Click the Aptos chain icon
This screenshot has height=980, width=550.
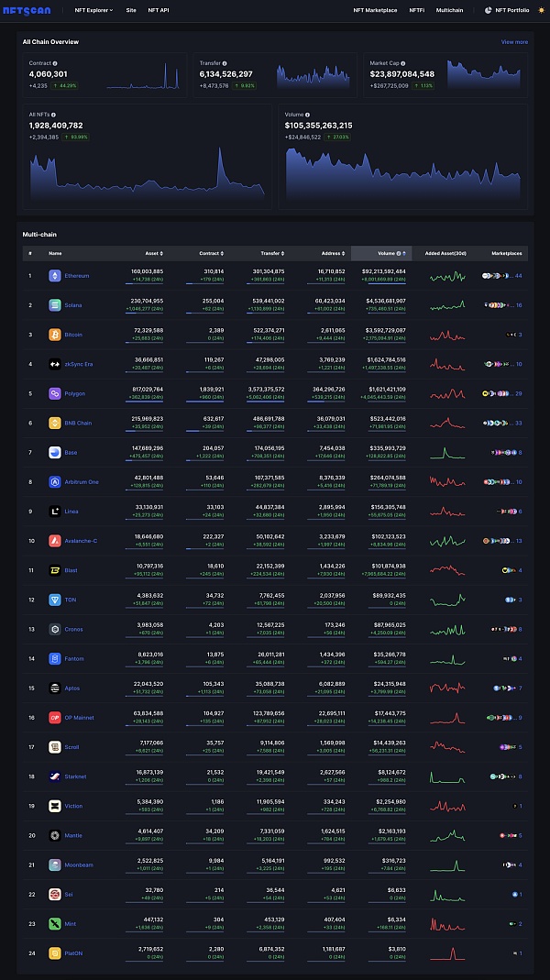tap(55, 688)
